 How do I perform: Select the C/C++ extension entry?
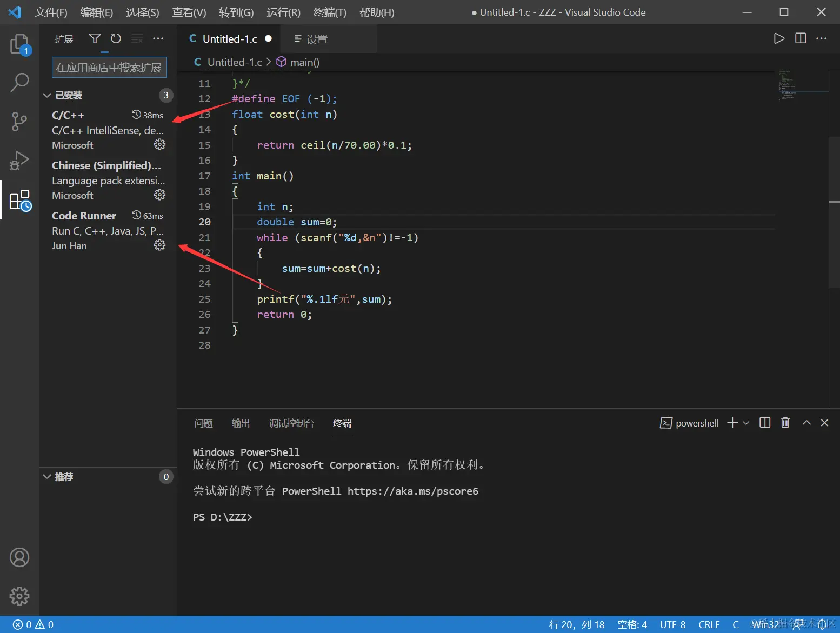[x=108, y=130]
